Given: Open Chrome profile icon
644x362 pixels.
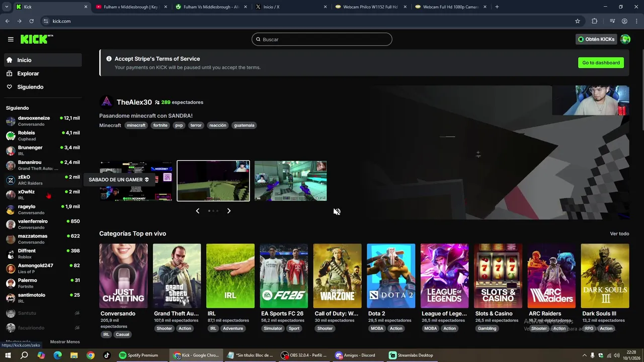Looking at the screenshot, I should click(624, 21).
